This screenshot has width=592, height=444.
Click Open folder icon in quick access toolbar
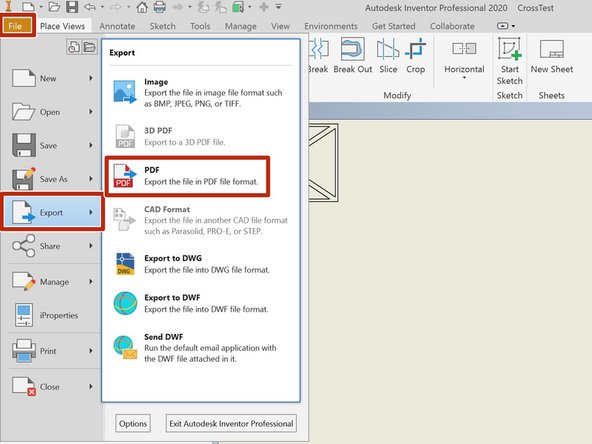54,7
